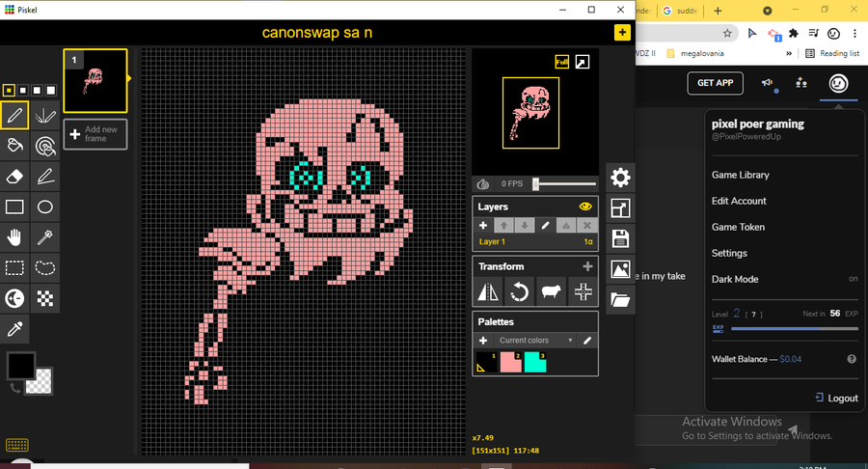
Task: Open the Export image panel
Action: pos(620,269)
